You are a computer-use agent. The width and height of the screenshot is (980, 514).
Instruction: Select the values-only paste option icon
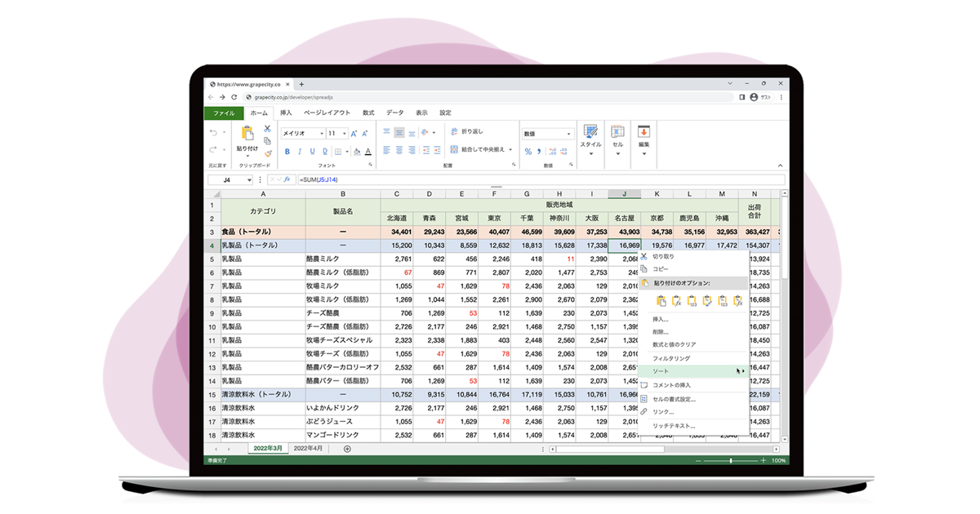click(x=692, y=301)
